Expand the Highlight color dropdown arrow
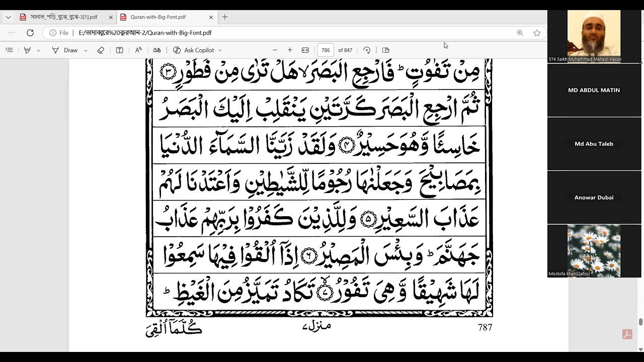 38,50
